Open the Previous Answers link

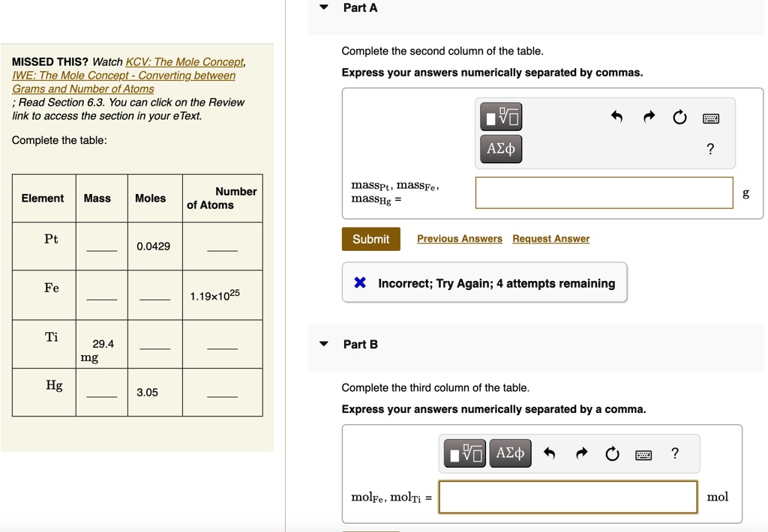pos(459,238)
